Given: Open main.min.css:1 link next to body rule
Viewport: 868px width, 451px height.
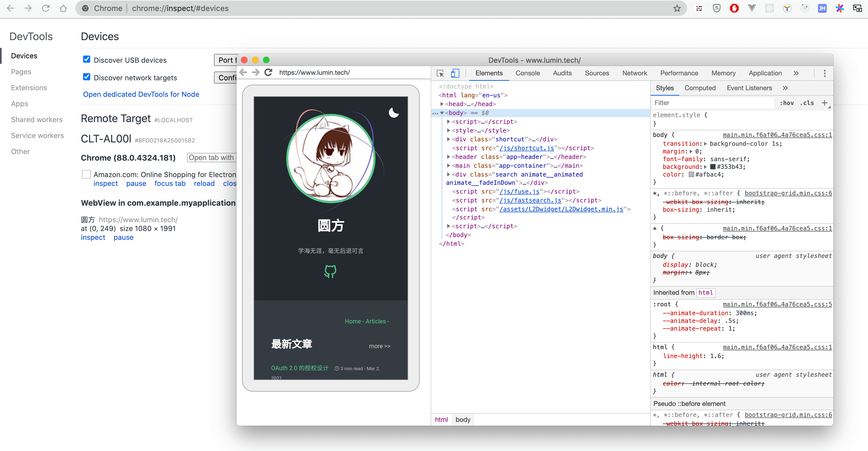Looking at the screenshot, I should click(x=777, y=135).
